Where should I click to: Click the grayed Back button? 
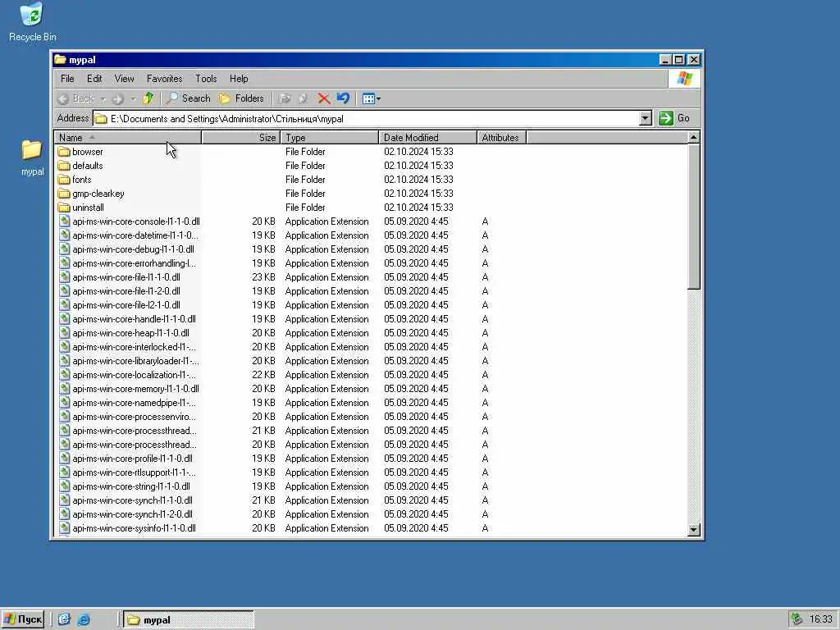click(75, 98)
